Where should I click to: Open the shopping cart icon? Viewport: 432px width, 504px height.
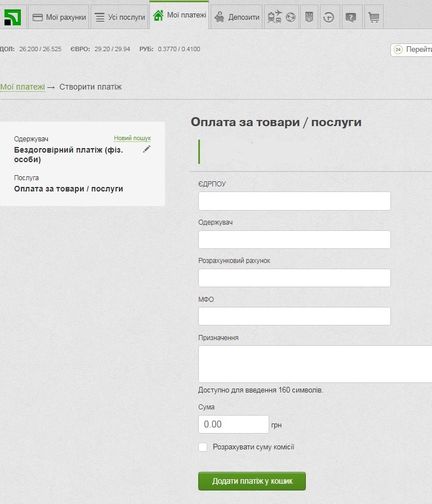coord(373,17)
